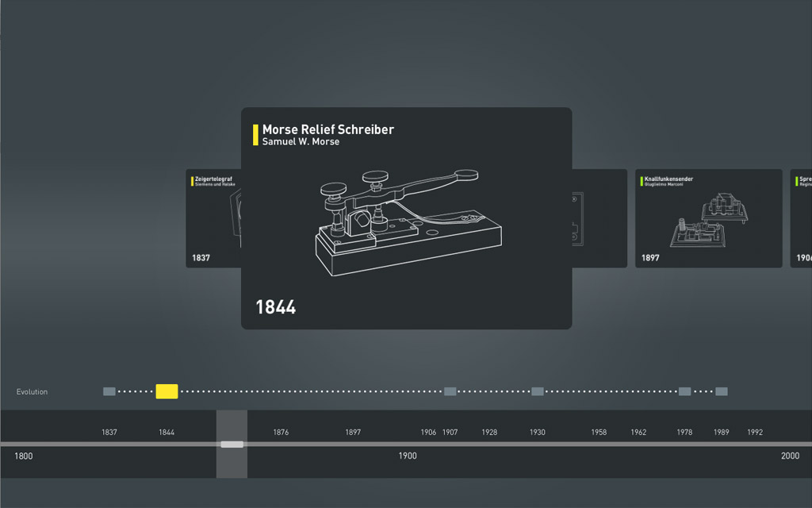Click the 1900 century label
The width and height of the screenshot is (812, 508).
[x=408, y=456]
